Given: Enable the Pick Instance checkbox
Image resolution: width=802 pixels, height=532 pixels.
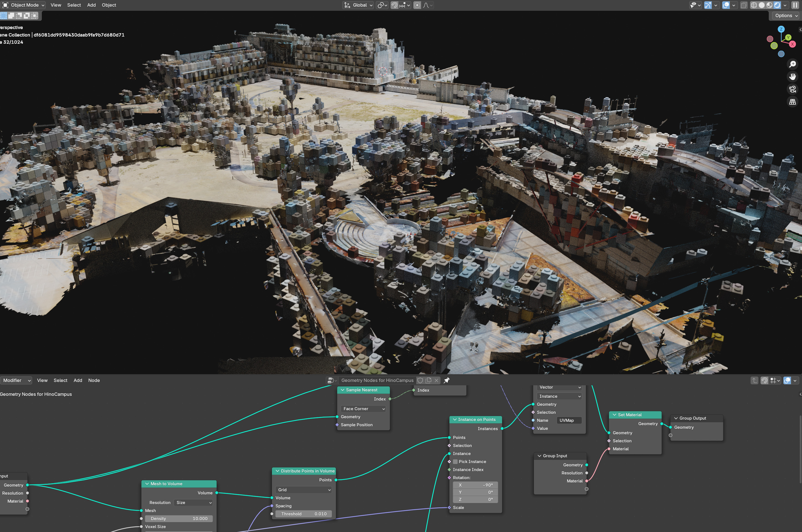Looking at the screenshot, I should point(456,461).
